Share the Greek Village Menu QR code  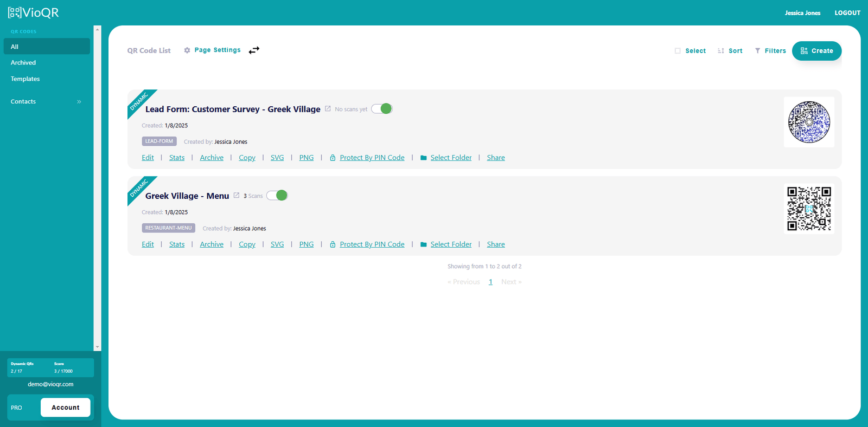pos(496,244)
